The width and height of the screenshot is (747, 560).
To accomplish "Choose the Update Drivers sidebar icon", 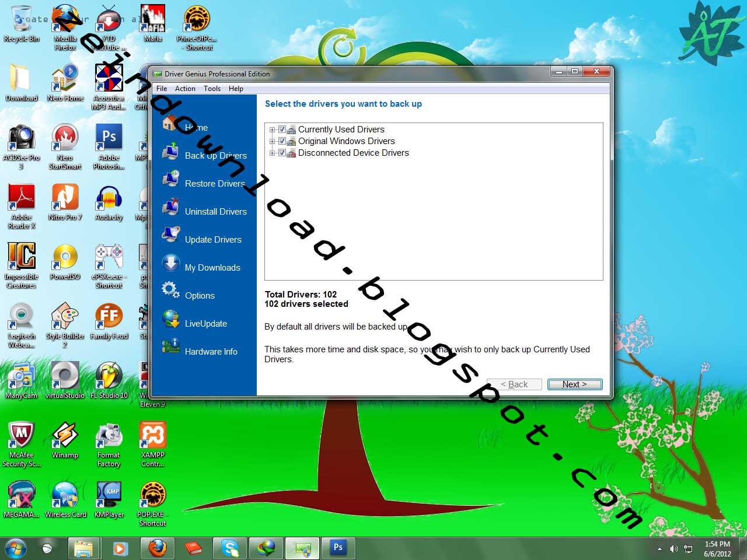I will [171, 235].
